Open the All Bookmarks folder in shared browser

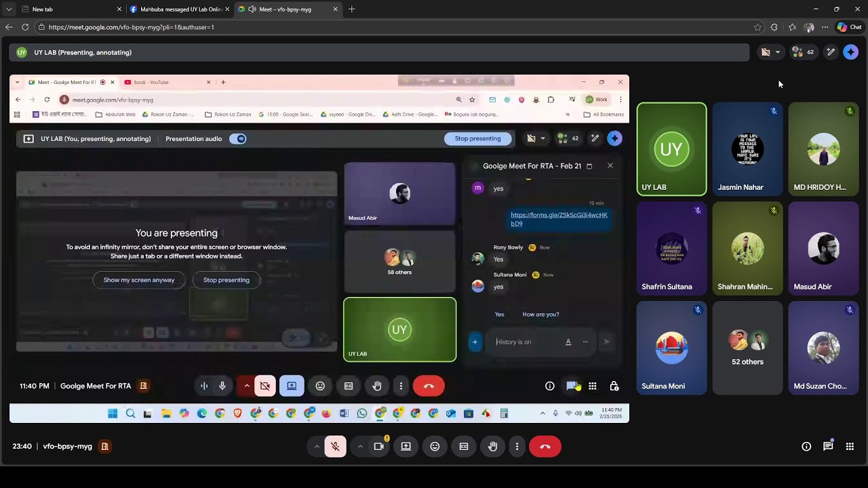pyautogui.click(x=604, y=115)
